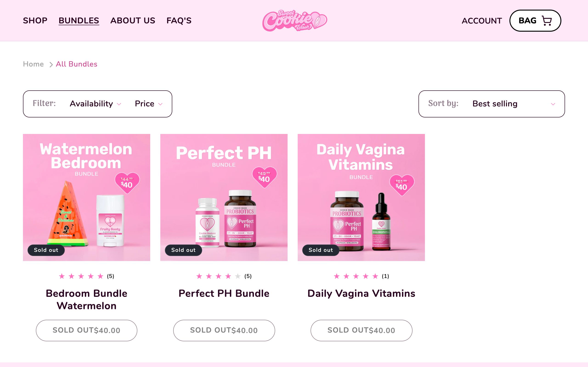Go to BUNDLES in the navigation

pos(79,21)
